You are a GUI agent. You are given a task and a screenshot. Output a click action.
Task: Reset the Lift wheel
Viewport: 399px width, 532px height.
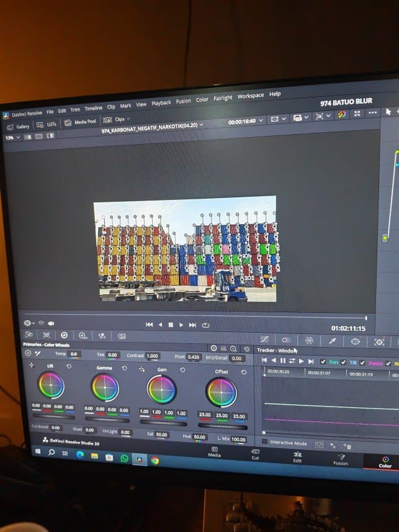point(69,366)
